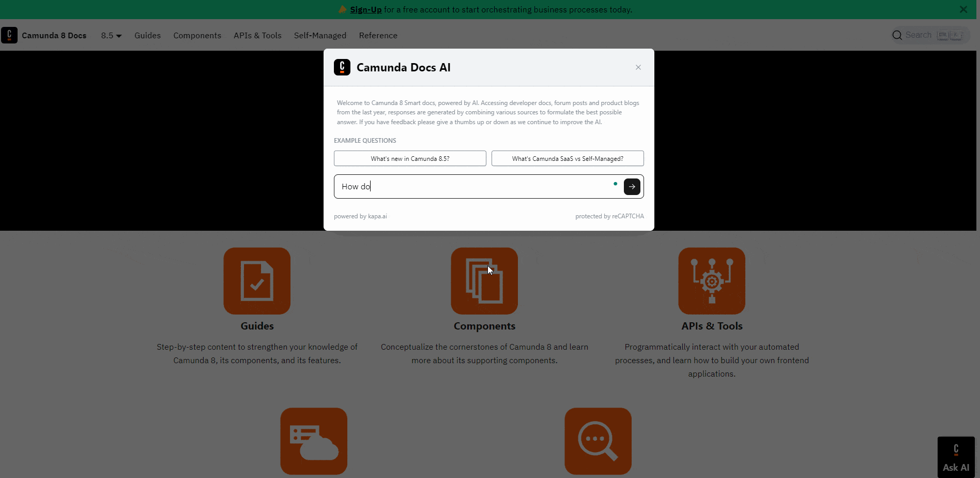980x478 pixels.
Task: Click the cloud server card icon
Action: 314,441
